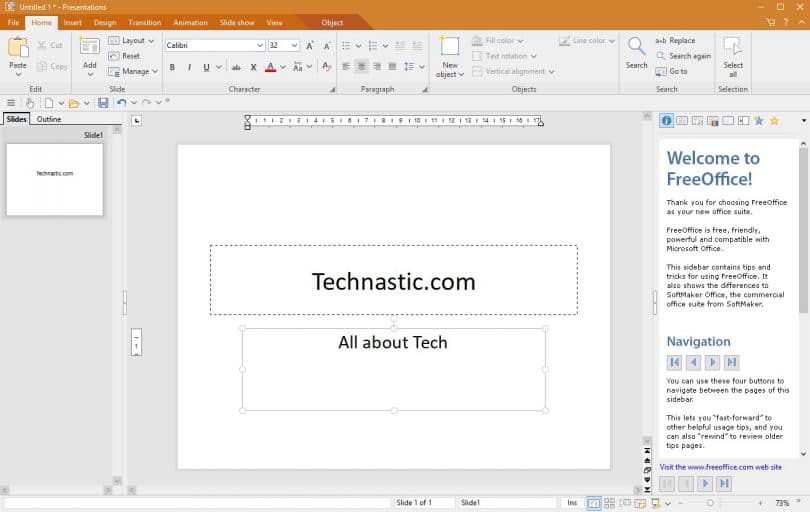Click Select all

[x=733, y=56]
